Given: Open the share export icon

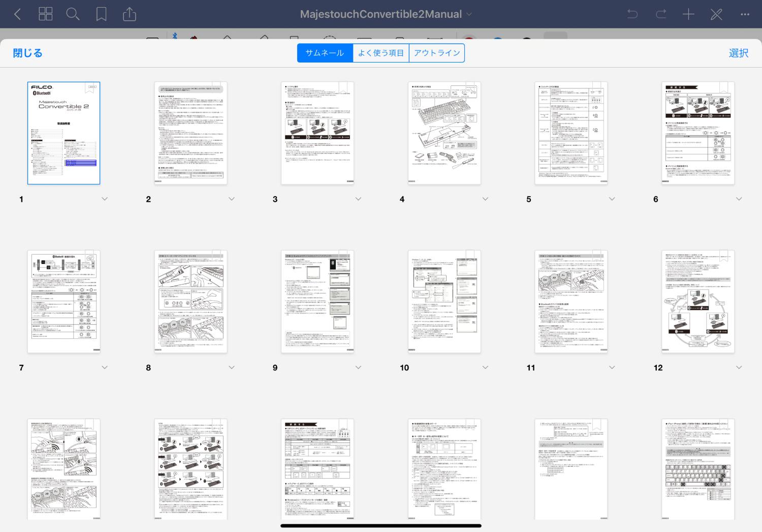Looking at the screenshot, I should point(130,14).
